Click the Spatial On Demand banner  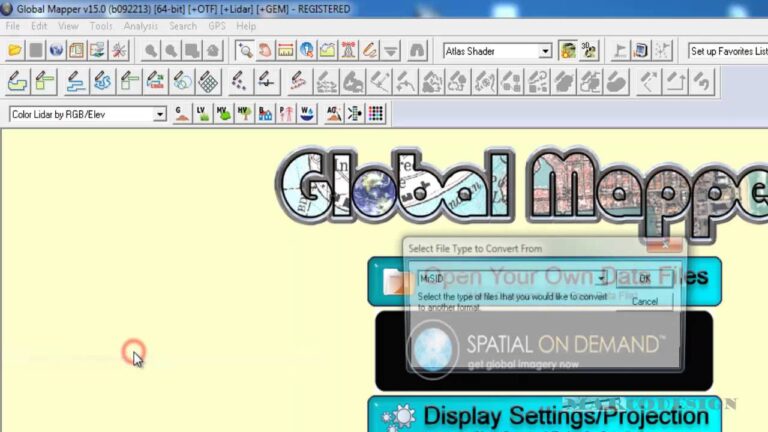[544, 350]
